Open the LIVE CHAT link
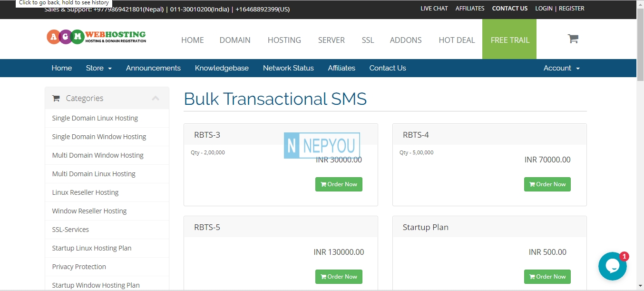 click(434, 9)
